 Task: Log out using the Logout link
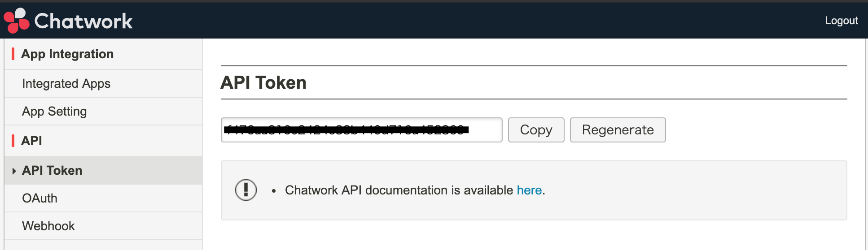841,21
